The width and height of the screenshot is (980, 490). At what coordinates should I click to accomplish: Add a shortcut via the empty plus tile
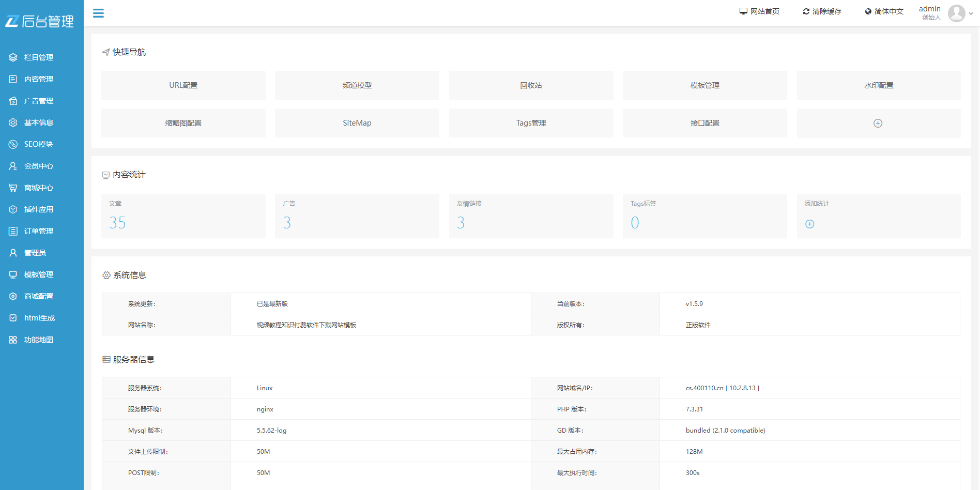point(878,123)
